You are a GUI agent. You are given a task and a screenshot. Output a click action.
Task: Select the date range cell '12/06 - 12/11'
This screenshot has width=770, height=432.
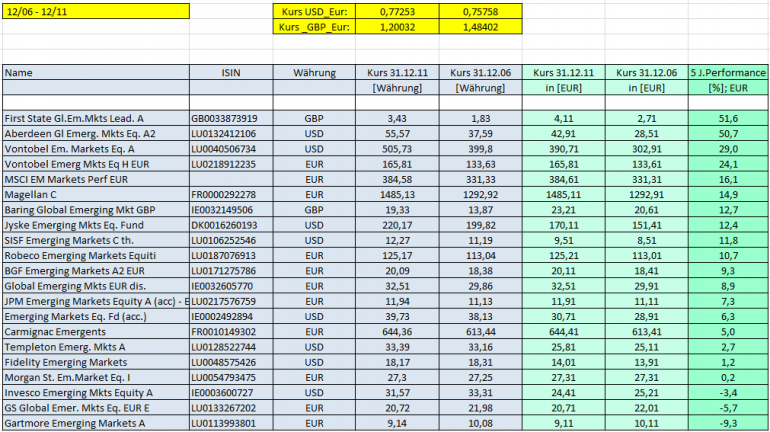click(x=96, y=11)
